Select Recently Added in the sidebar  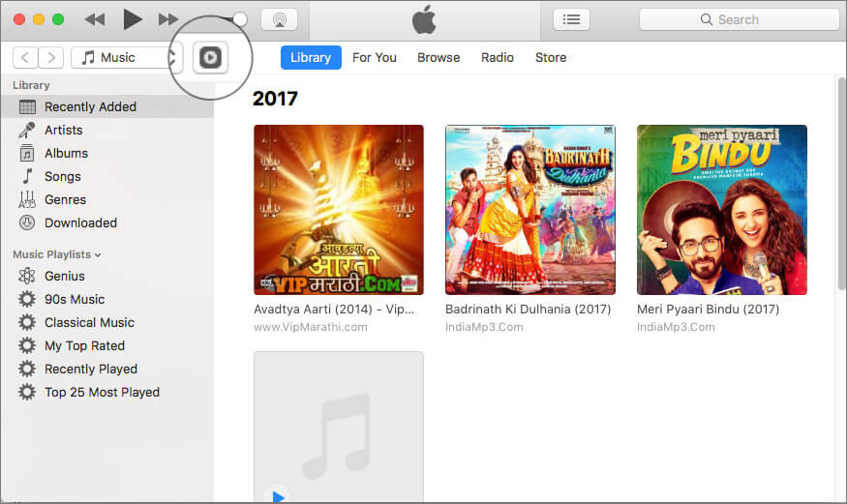click(107, 106)
